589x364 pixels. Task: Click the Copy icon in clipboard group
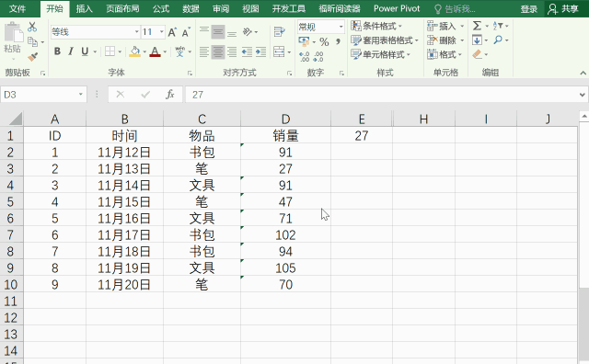pos(33,42)
